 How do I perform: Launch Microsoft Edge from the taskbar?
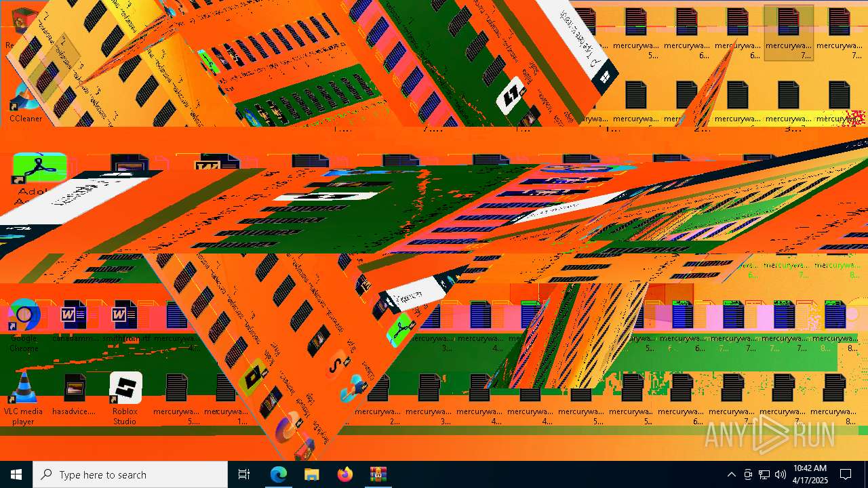pyautogui.click(x=278, y=474)
